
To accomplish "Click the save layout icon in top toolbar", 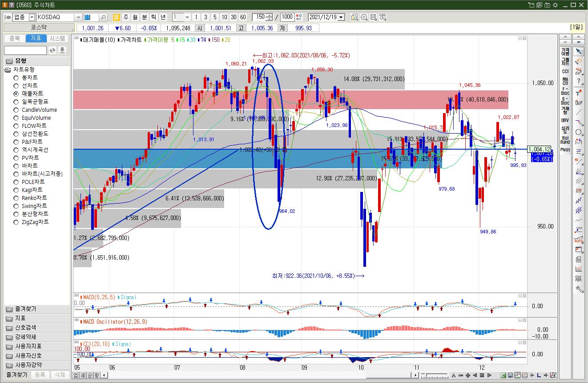I will [x=373, y=17].
